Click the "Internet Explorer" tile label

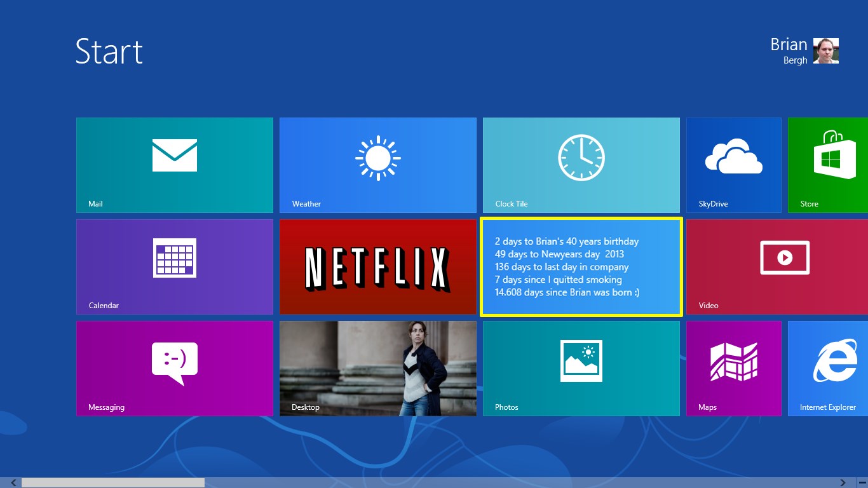828,407
